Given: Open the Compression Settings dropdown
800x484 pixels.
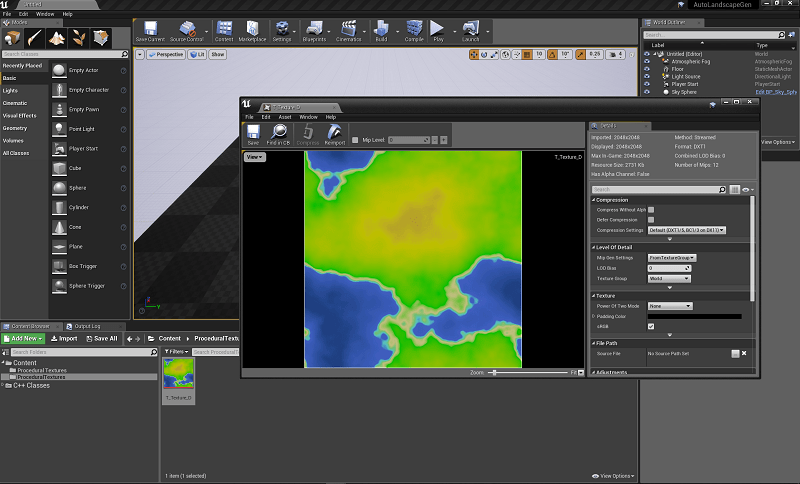Looking at the screenshot, I should tap(686, 230).
